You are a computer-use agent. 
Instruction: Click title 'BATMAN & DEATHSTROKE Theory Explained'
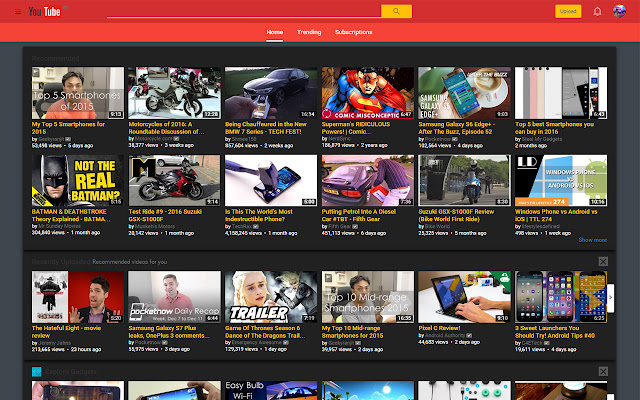[71, 215]
